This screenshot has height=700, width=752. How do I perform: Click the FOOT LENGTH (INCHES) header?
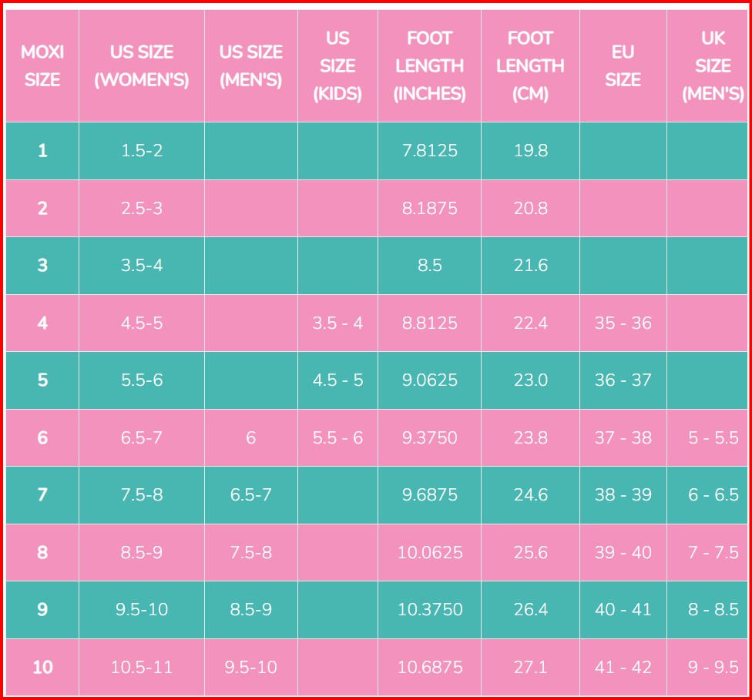click(430, 66)
